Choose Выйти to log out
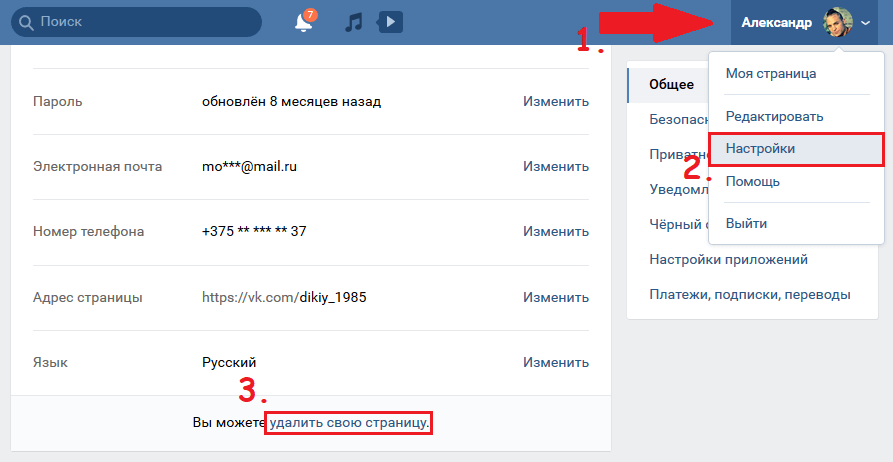Screen dimensions: 893x462 click(746, 223)
